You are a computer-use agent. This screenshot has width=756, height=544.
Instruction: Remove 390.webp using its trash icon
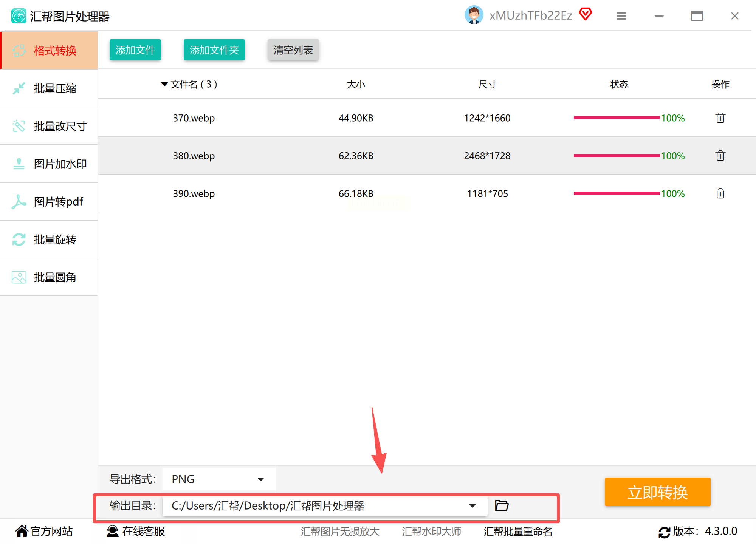(720, 193)
